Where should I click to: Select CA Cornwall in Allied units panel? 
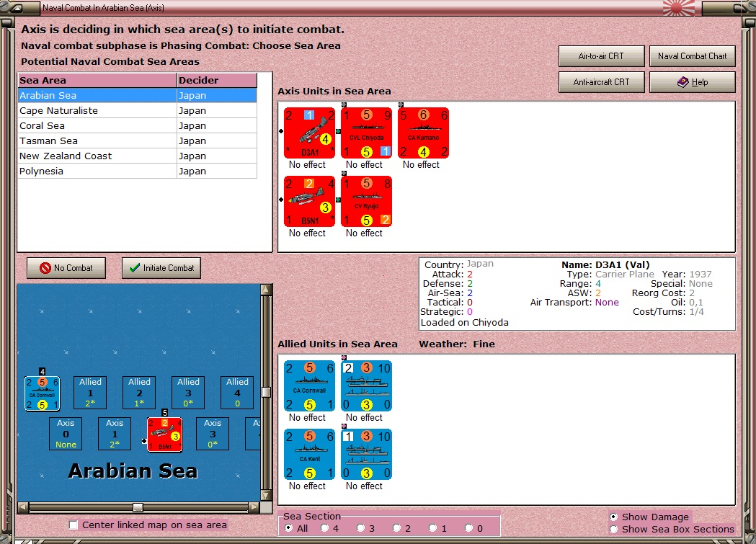click(309, 385)
